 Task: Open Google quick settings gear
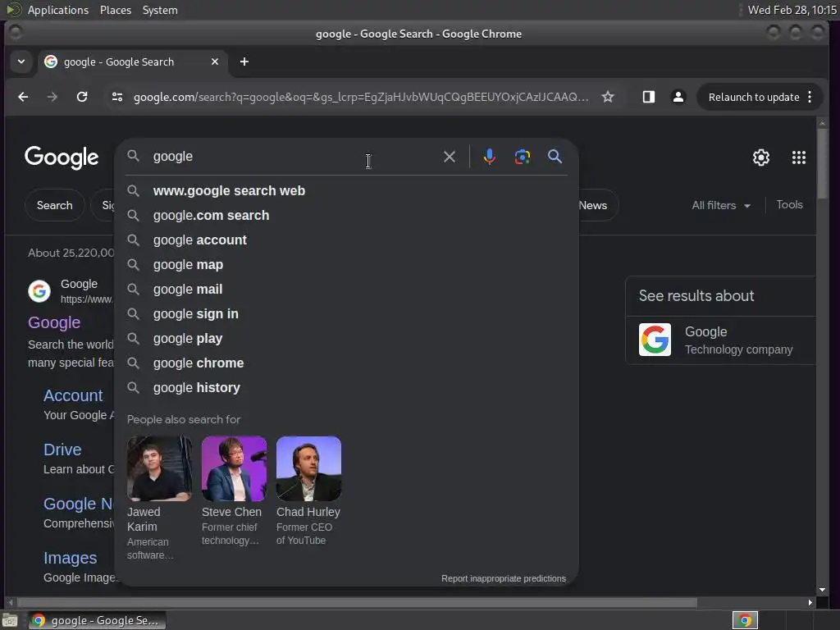[x=761, y=157]
